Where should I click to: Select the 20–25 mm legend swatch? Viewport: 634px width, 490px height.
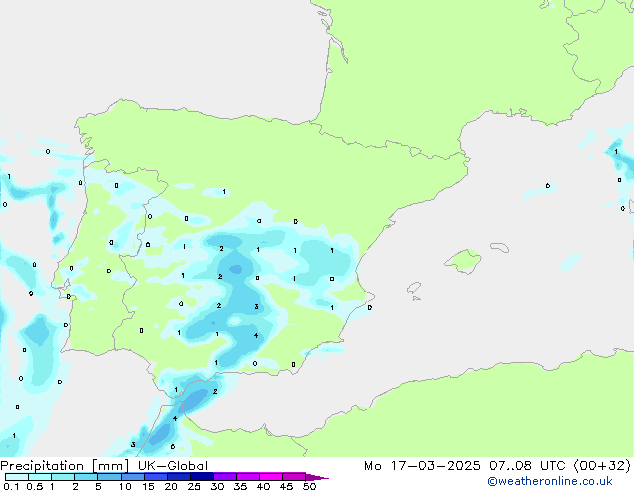(x=178, y=477)
